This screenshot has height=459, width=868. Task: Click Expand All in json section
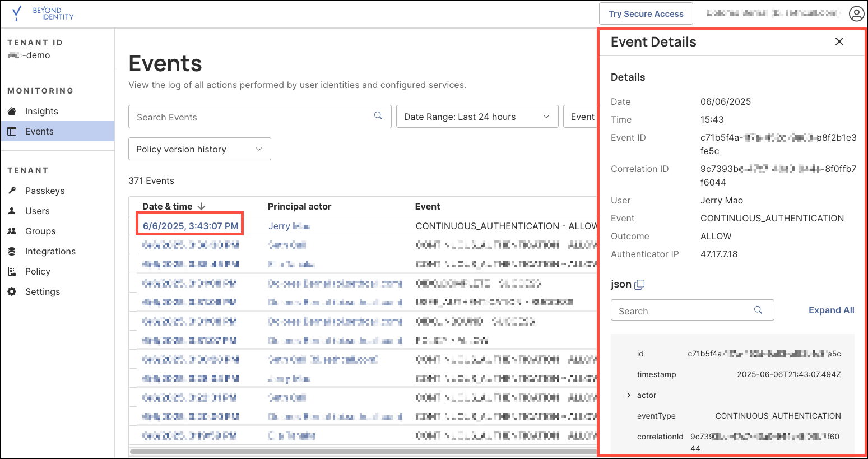click(831, 310)
